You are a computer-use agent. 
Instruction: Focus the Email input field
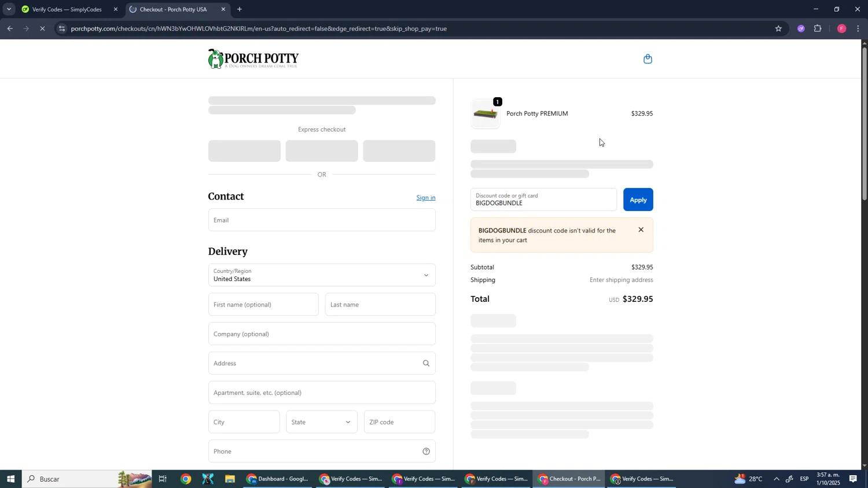[x=322, y=220]
